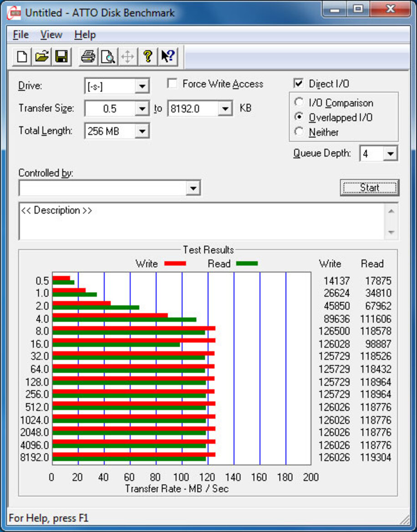
Task: Click the write value 89636
Action: (336, 319)
